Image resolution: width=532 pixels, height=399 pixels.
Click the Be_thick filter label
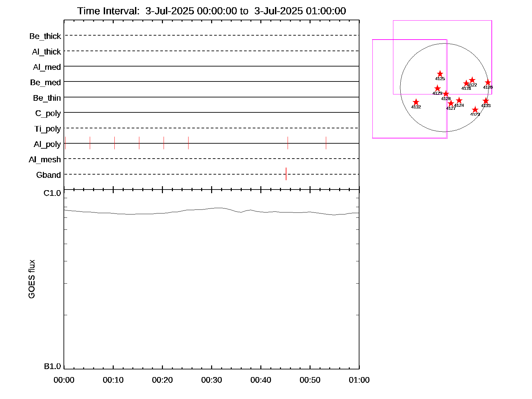[45, 36]
